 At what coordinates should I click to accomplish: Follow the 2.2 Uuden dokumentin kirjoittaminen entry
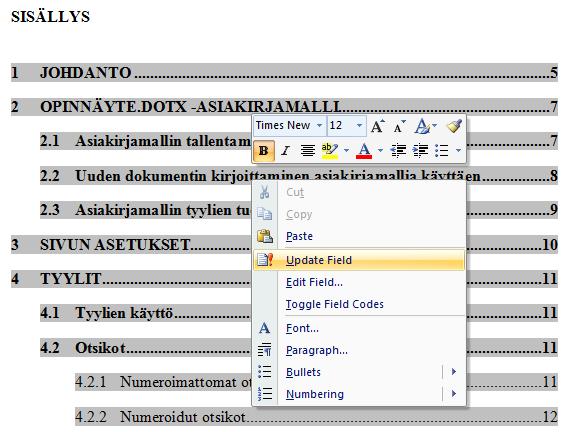(x=299, y=176)
